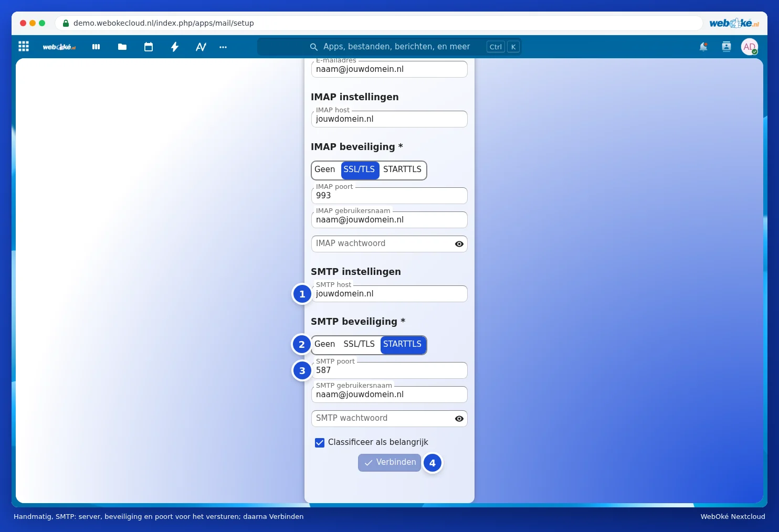Open the Dashboard app icon
The height and width of the screenshot is (532, 779).
coord(96,47)
